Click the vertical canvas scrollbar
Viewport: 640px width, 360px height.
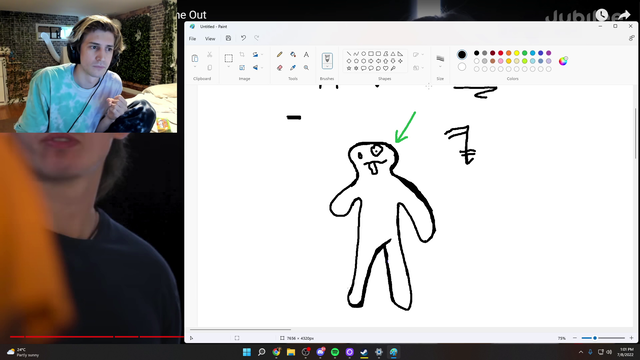click(x=635, y=133)
